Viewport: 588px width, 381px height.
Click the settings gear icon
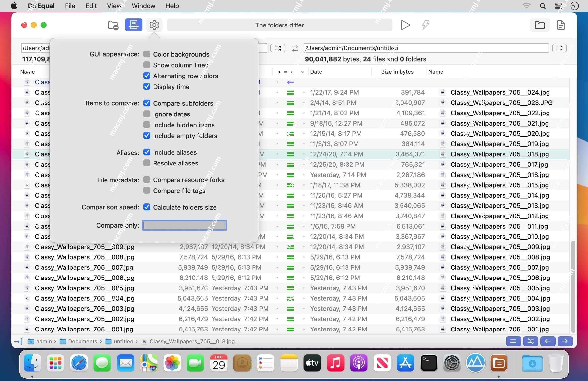[154, 25]
